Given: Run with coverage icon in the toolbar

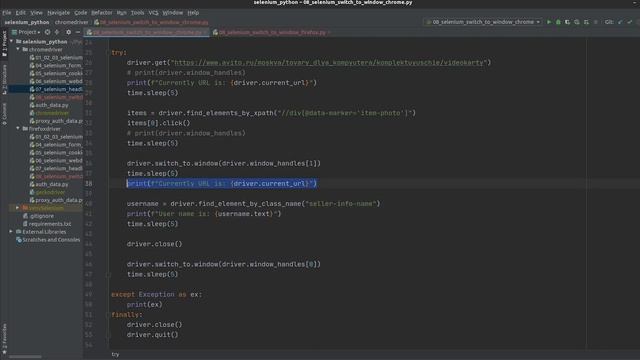Looking at the screenshot, I should [567, 22].
